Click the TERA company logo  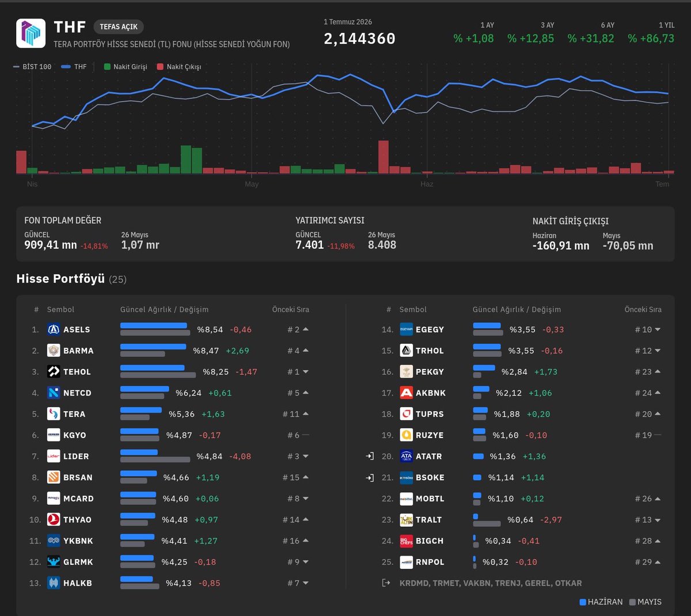tap(54, 414)
